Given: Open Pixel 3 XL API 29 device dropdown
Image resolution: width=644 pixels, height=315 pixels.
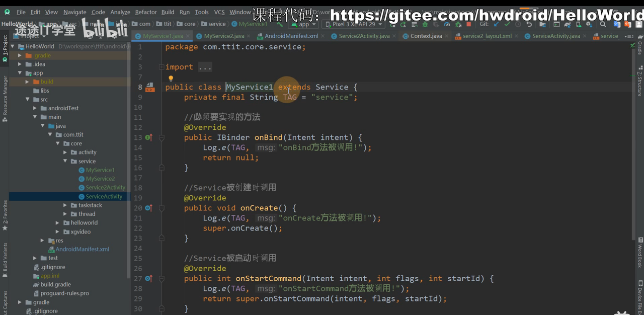Looking at the screenshot, I should click(x=354, y=24).
